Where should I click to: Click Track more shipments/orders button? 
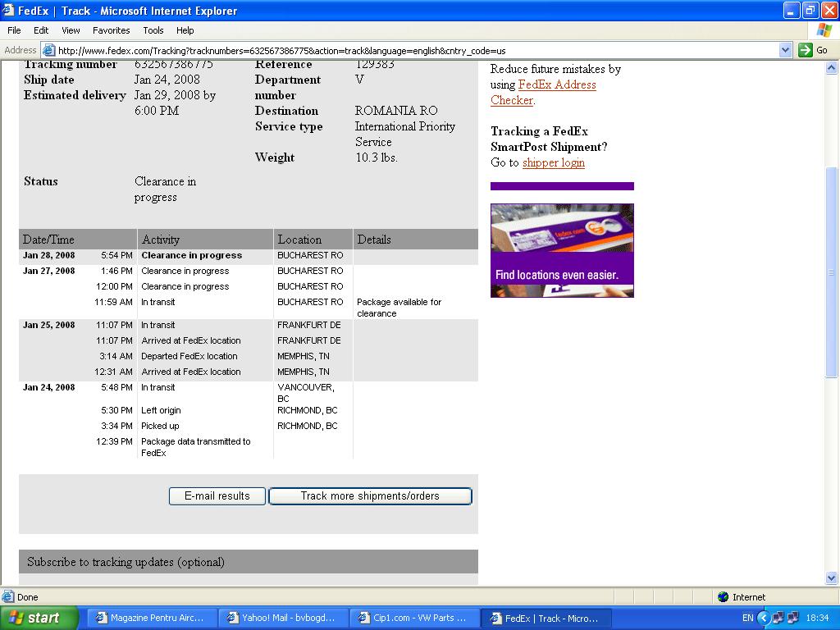[x=370, y=496]
